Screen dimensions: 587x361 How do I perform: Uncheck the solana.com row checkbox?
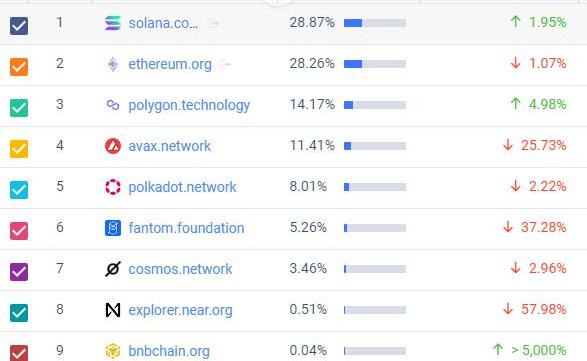19,26
